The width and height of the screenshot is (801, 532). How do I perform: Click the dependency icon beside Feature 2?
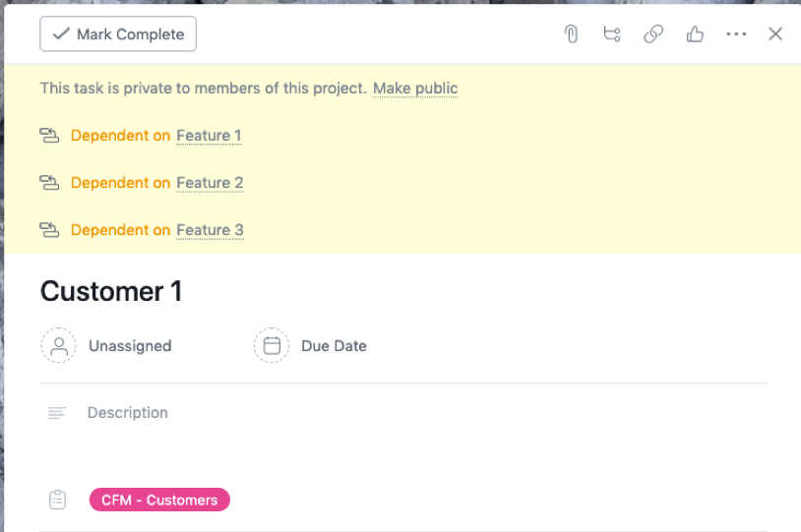click(x=49, y=183)
